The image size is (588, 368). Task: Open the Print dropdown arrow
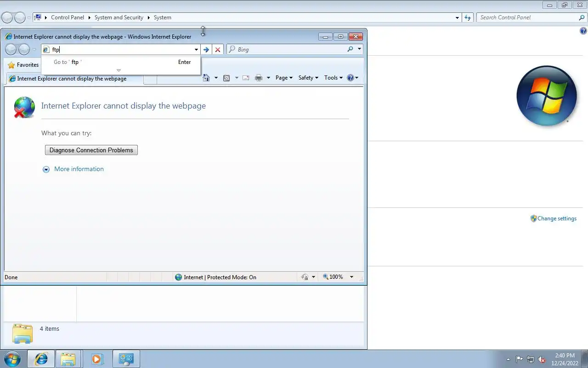click(x=268, y=78)
